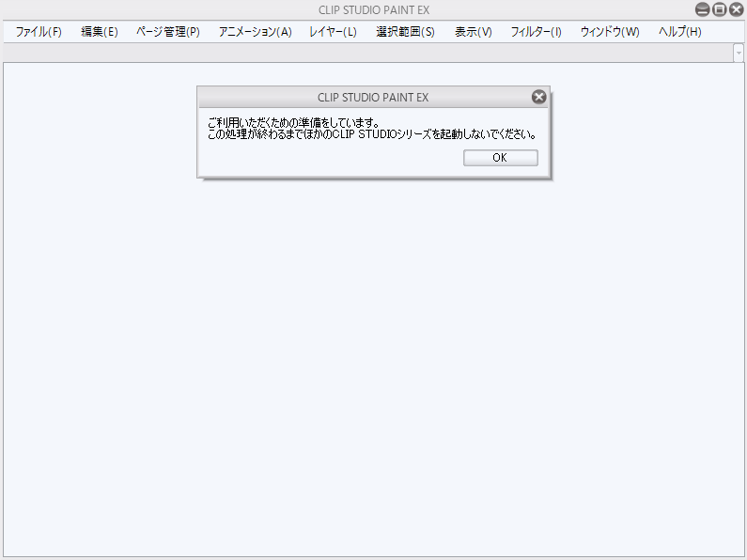Open the 表示(V) menu
Screen dimensions: 747x560
[x=473, y=32]
